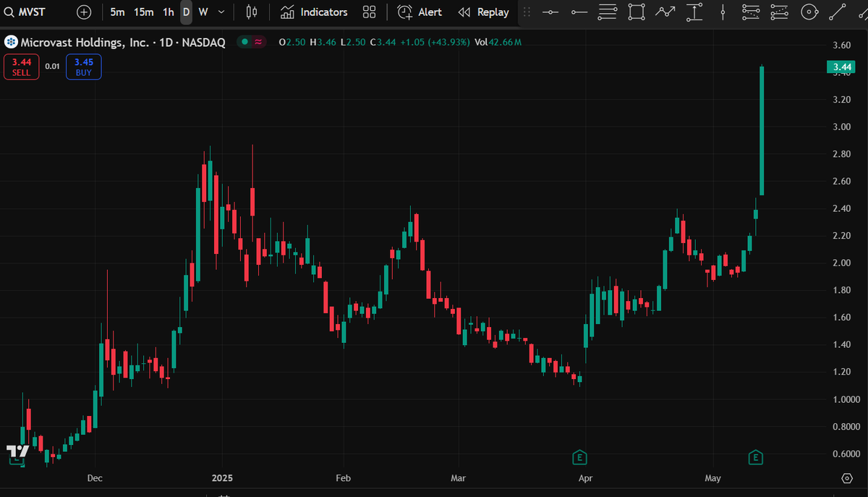Click the Feb date axis label

343,478
